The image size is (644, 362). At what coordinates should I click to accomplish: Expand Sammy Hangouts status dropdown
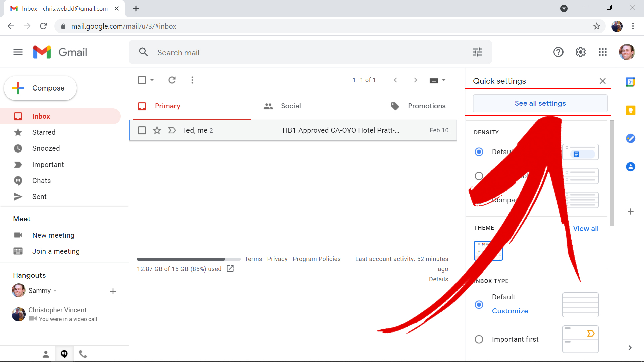55,291
